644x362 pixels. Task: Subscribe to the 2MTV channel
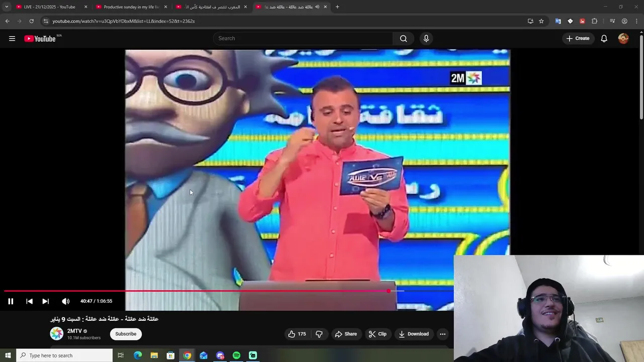[x=126, y=334]
